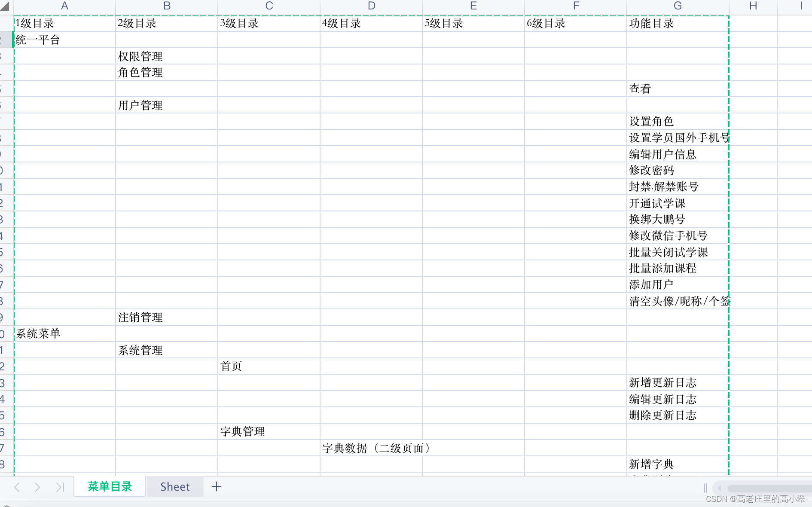Select the 清空头像/昵称/个签 cell
The image size is (812, 507).
678,301
